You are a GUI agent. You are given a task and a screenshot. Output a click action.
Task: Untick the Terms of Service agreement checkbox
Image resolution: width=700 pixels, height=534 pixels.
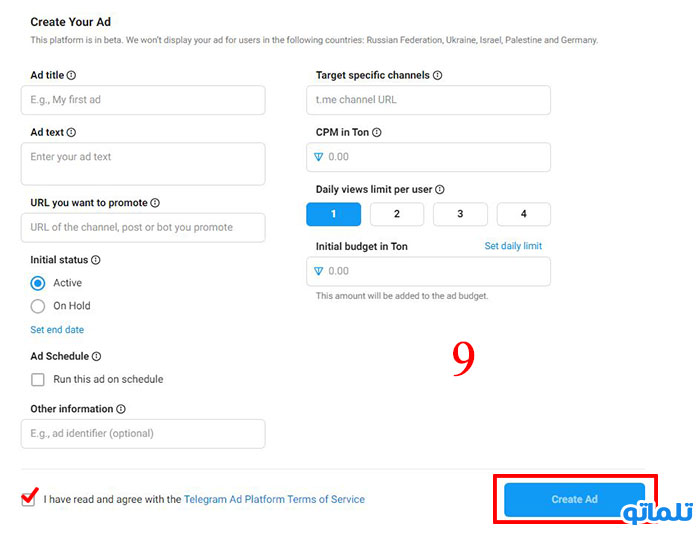29,499
